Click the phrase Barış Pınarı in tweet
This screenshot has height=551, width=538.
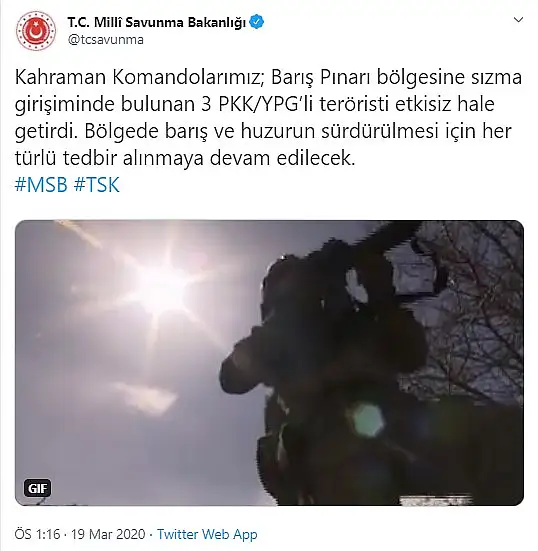pos(322,78)
